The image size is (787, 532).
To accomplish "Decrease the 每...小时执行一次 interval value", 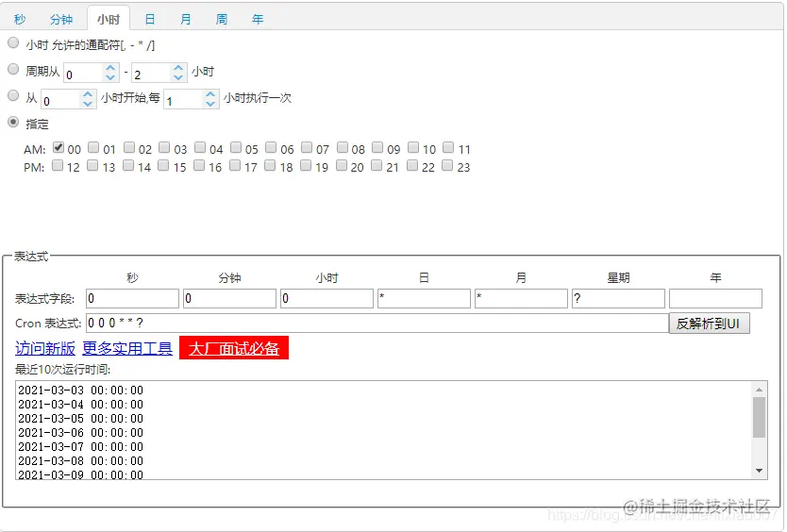I will tap(210, 104).
